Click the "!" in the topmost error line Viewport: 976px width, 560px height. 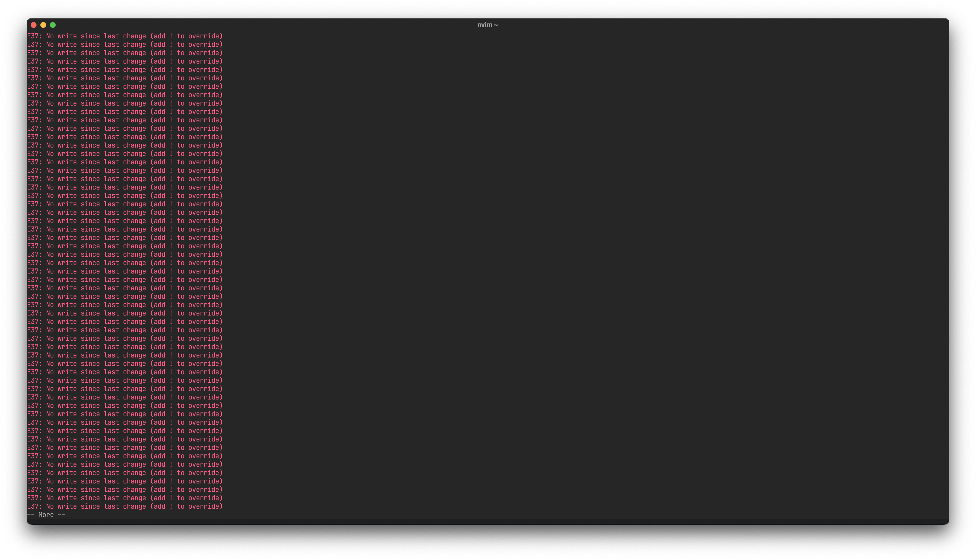[x=171, y=36]
